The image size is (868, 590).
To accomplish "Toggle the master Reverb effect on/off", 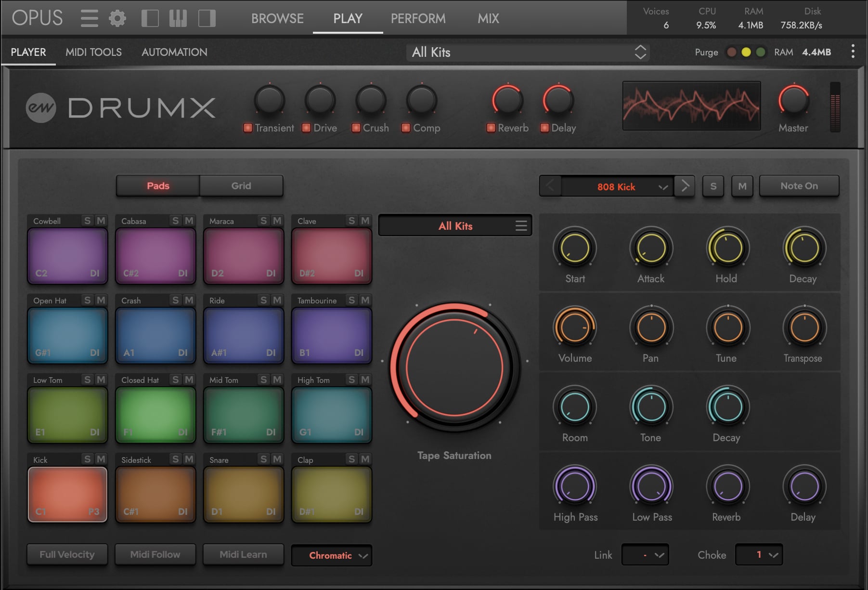I will coord(491,128).
